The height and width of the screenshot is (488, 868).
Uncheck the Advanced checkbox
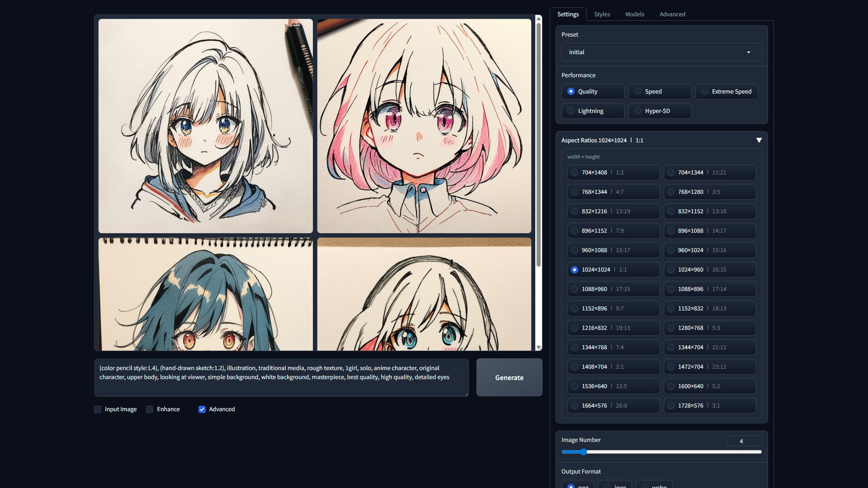202,409
